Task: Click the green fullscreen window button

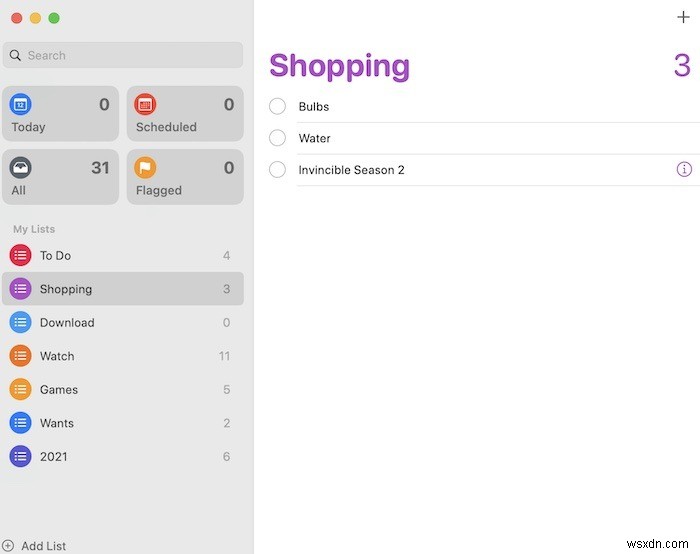Action: 54,18
